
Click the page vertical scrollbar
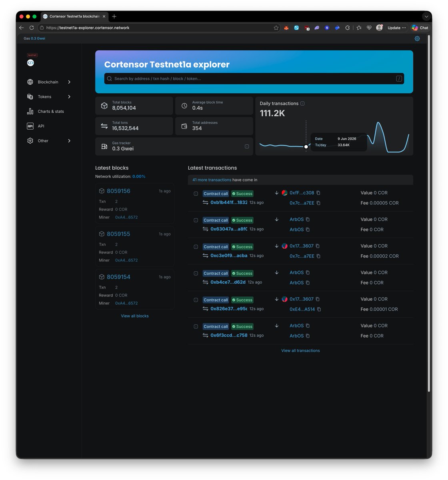[429, 213]
